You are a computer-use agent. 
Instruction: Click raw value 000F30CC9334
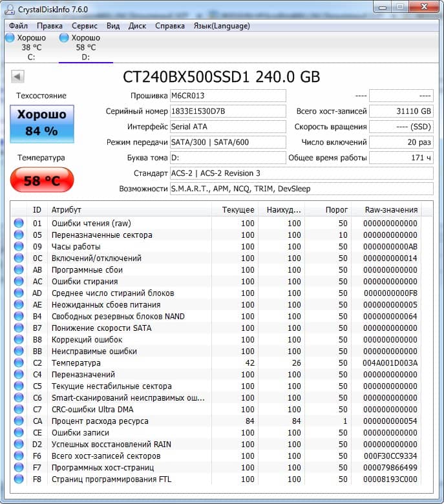[390, 456]
